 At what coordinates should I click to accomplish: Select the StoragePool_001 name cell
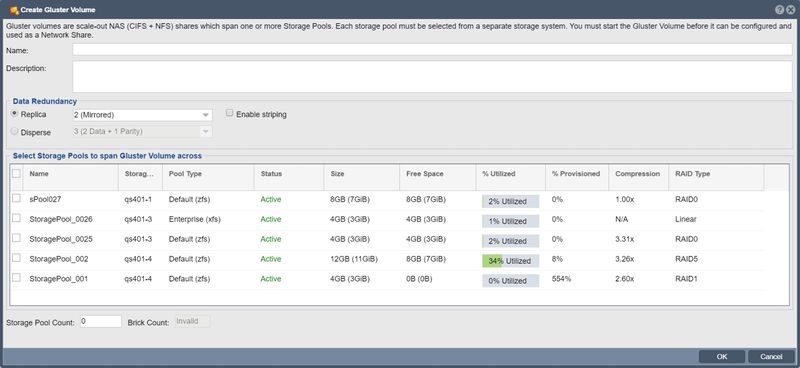point(59,279)
